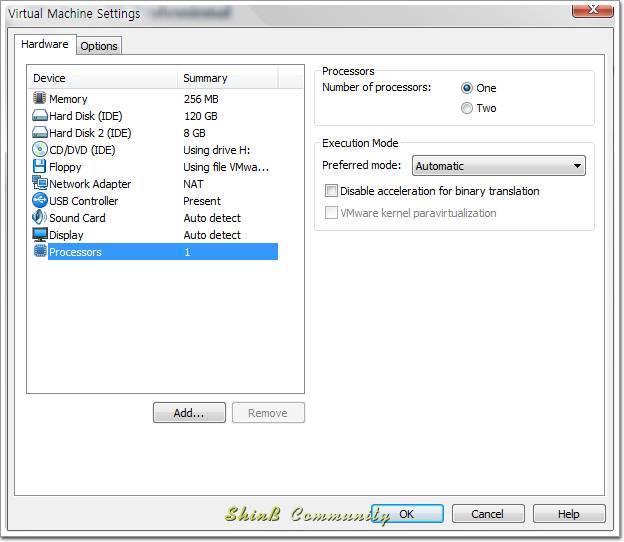
Task: Select the Display row text
Action: point(66,235)
